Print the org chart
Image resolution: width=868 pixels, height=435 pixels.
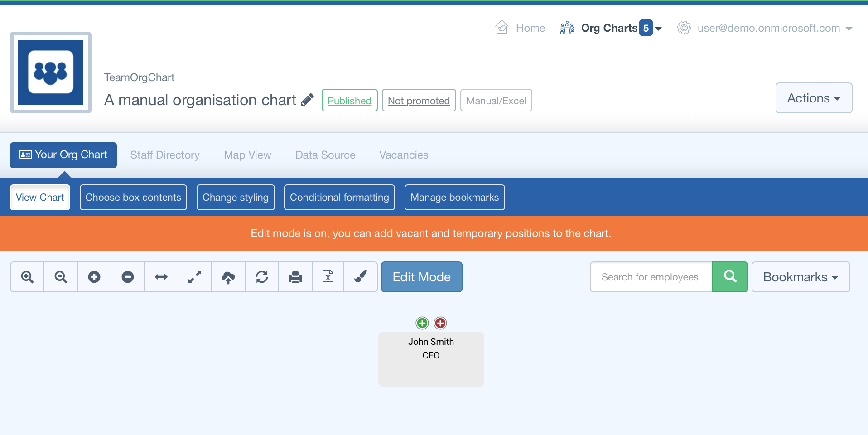point(295,277)
